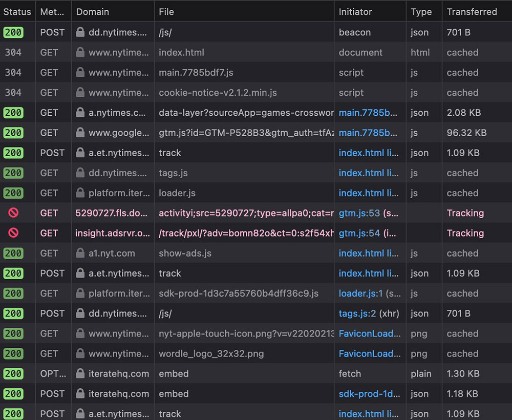Open the sdk-prod-1d initiator link
512x420 pixels.
tap(370, 394)
